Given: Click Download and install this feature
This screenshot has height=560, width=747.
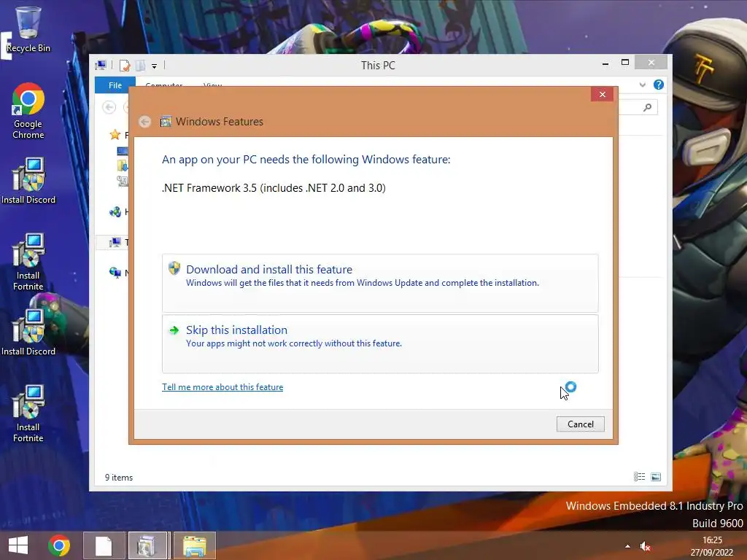Looking at the screenshot, I should 380,284.
